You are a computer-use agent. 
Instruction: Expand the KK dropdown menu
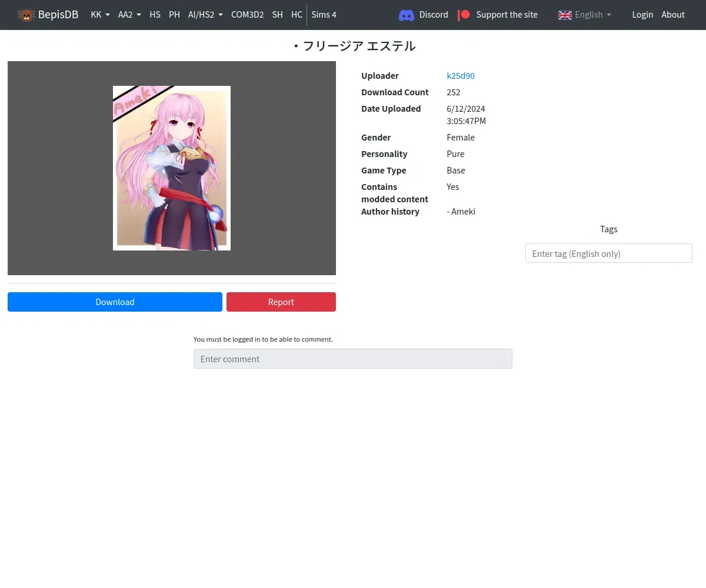tap(100, 15)
